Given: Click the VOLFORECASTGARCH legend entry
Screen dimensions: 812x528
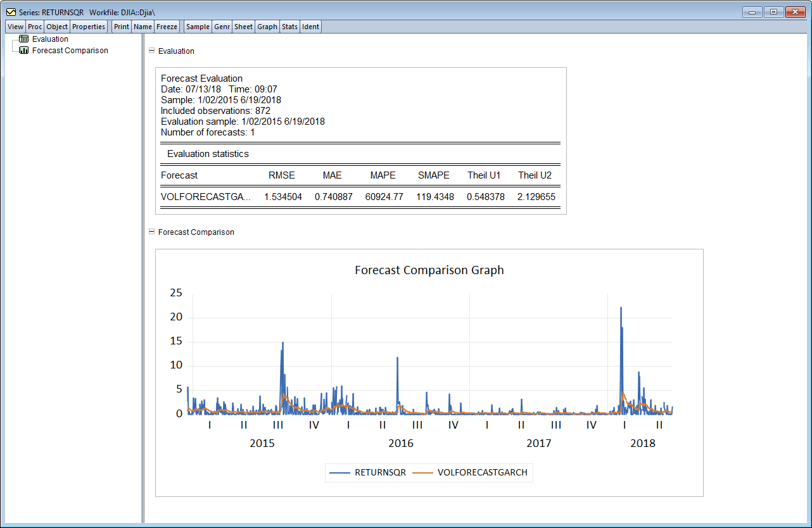Looking at the screenshot, I should tap(471, 472).
